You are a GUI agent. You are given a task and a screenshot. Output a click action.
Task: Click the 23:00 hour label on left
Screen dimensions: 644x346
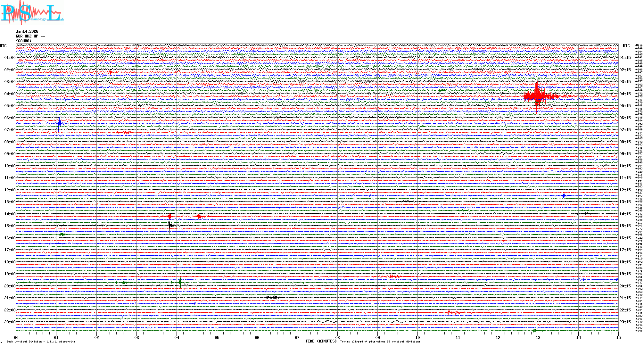click(x=10, y=322)
